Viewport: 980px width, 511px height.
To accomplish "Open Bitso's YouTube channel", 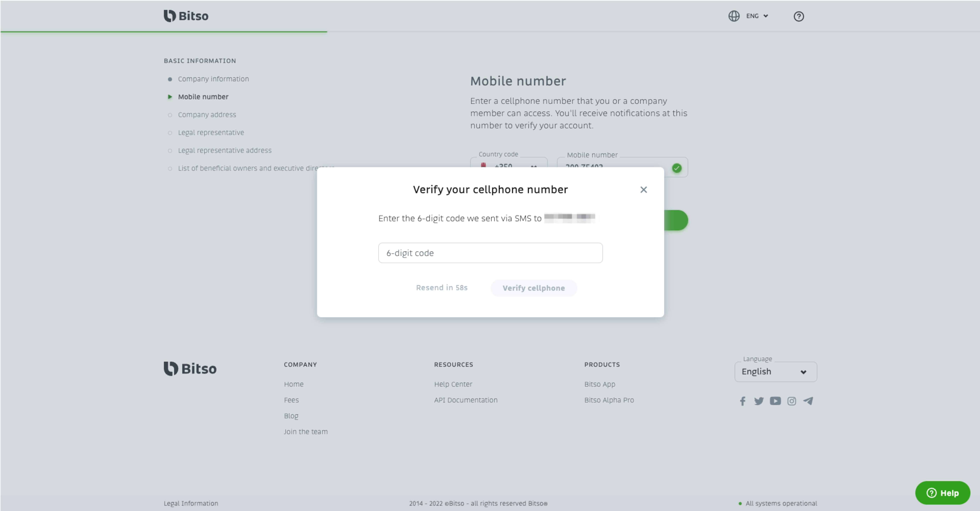I will coord(775,401).
